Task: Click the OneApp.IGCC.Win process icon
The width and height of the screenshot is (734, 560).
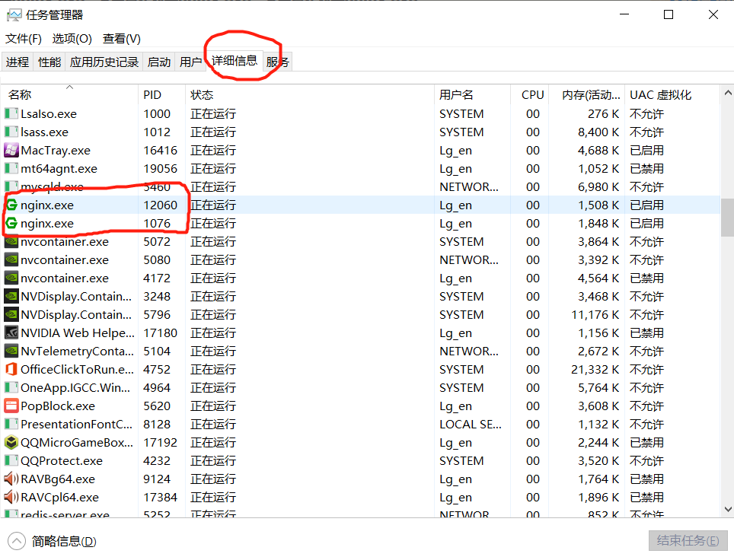Action: [x=11, y=387]
